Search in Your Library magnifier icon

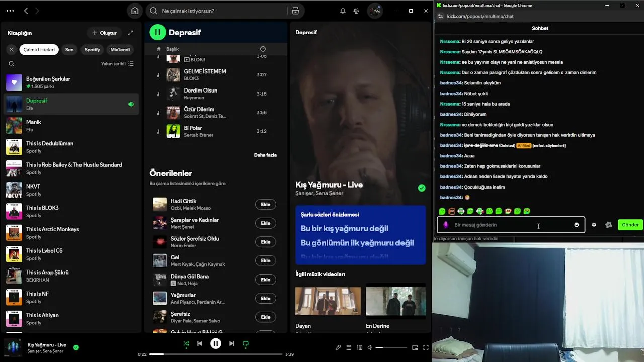click(x=11, y=64)
